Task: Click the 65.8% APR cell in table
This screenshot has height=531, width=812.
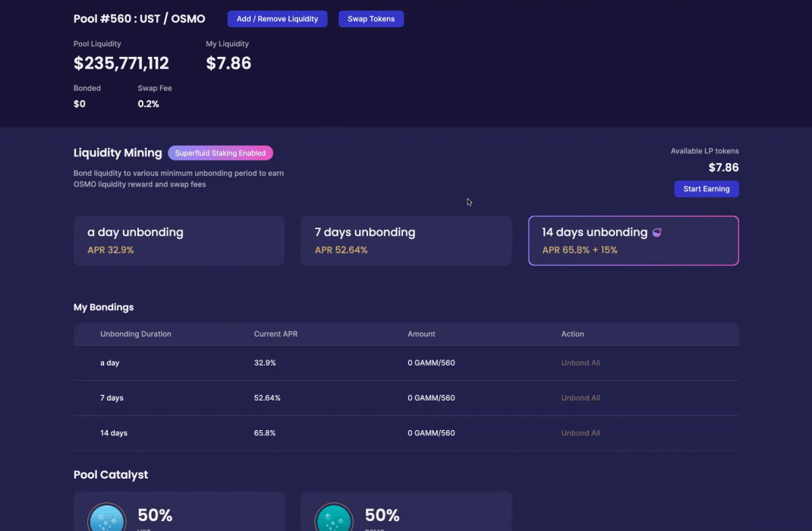Action: coord(265,433)
